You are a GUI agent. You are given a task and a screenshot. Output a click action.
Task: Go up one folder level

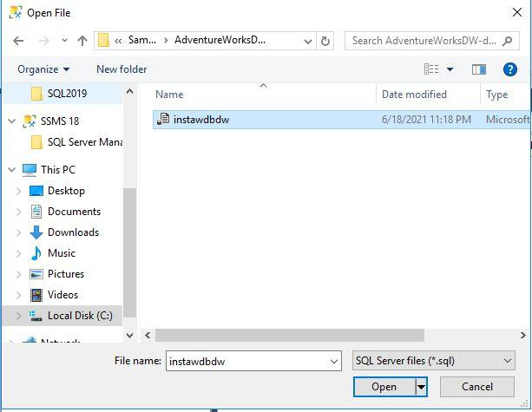[x=82, y=41]
